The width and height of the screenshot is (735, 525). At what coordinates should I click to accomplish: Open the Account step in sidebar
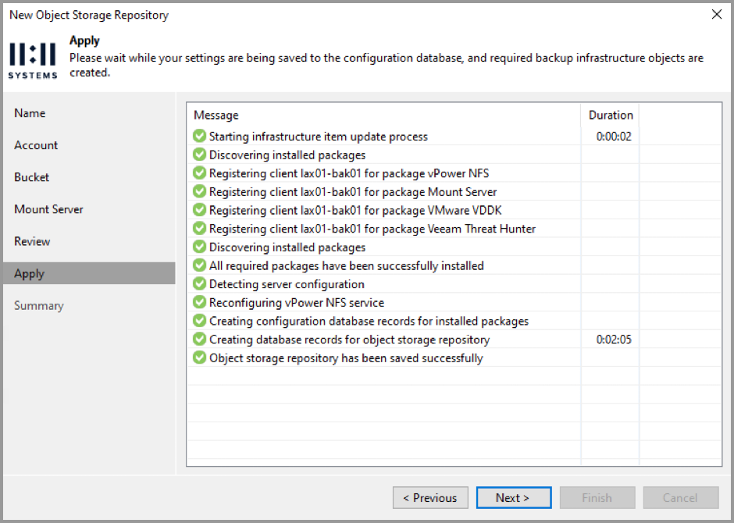coord(36,145)
